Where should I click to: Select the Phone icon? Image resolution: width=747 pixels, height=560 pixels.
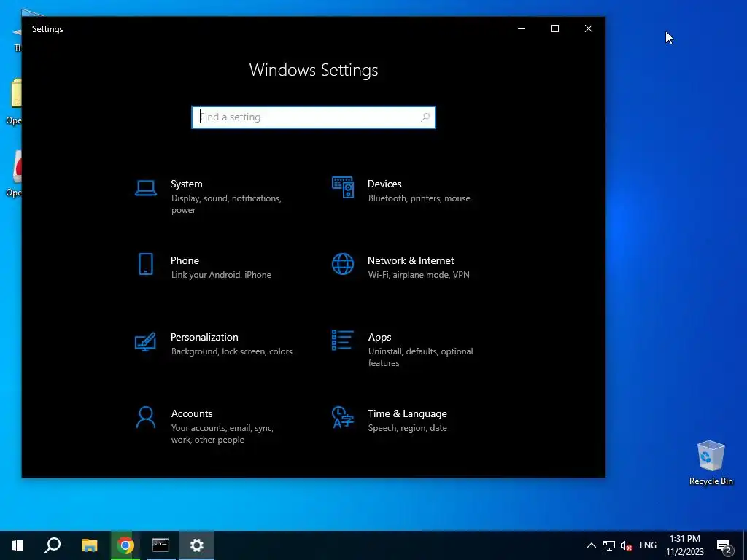click(x=146, y=264)
